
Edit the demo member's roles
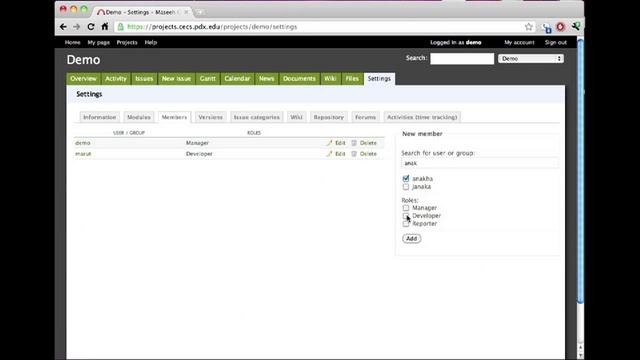tap(340, 143)
